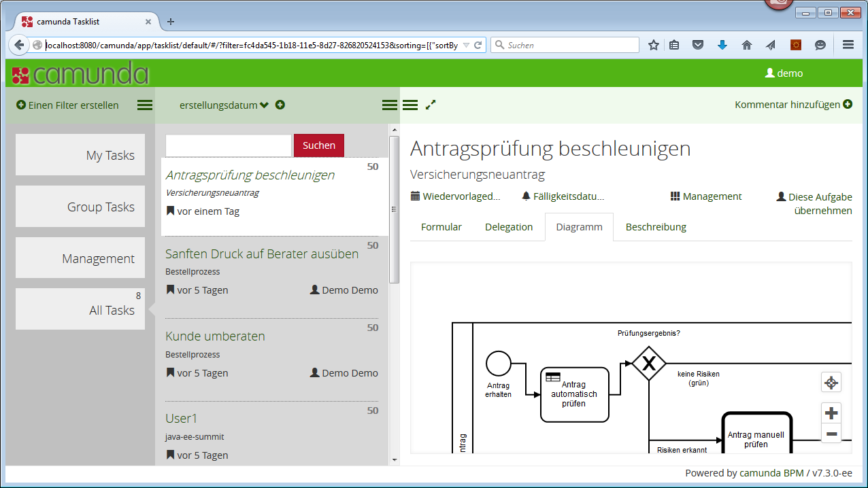Screen dimensions: 868x488
Task: Toggle task detail column hamburger icon
Action: (x=410, y=105)
